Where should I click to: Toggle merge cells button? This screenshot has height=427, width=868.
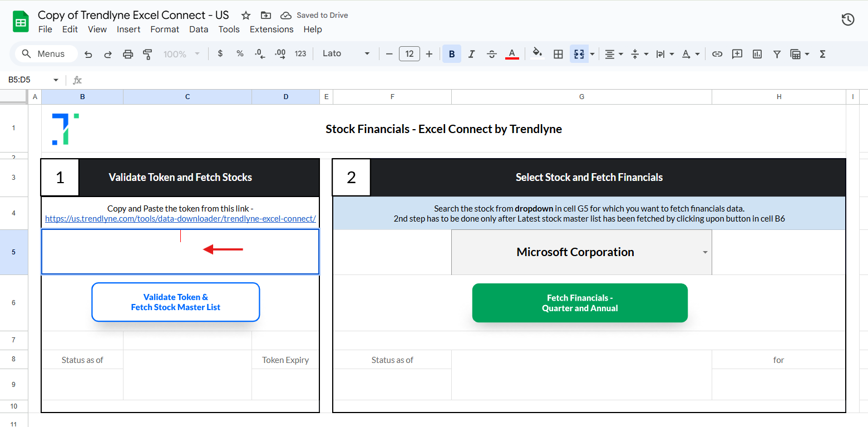(x=579, y=54)
